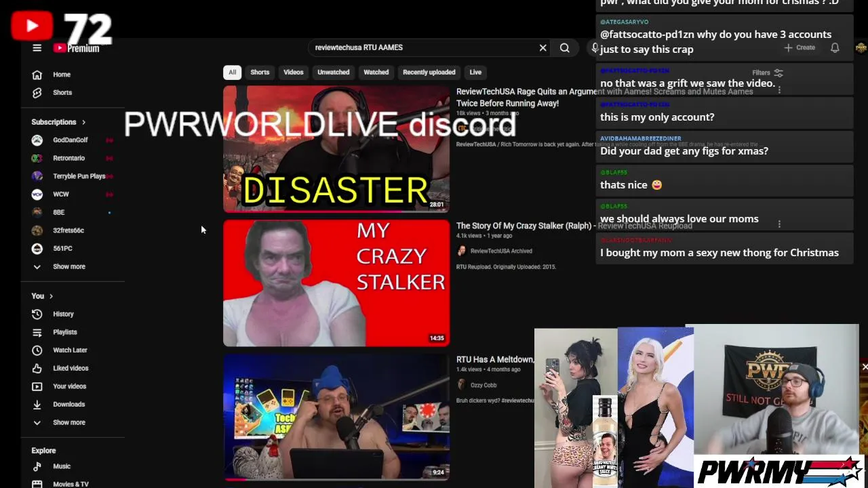This screenshot has width=868, height=488.
Task: Open the WCW channel avatar
Action: pos(37,194)
